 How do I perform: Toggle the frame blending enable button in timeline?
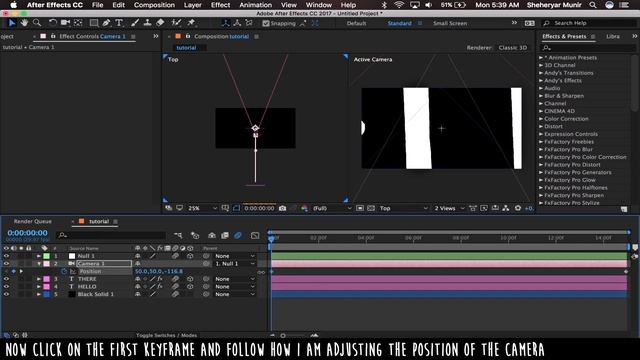[x=225, y=235]
